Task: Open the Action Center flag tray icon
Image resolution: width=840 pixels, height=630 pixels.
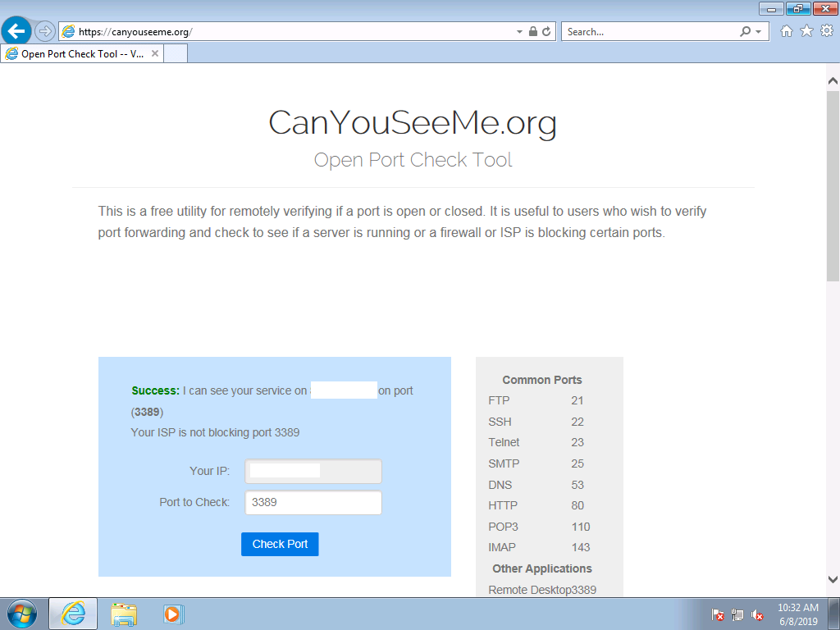Action: (718, 614)
